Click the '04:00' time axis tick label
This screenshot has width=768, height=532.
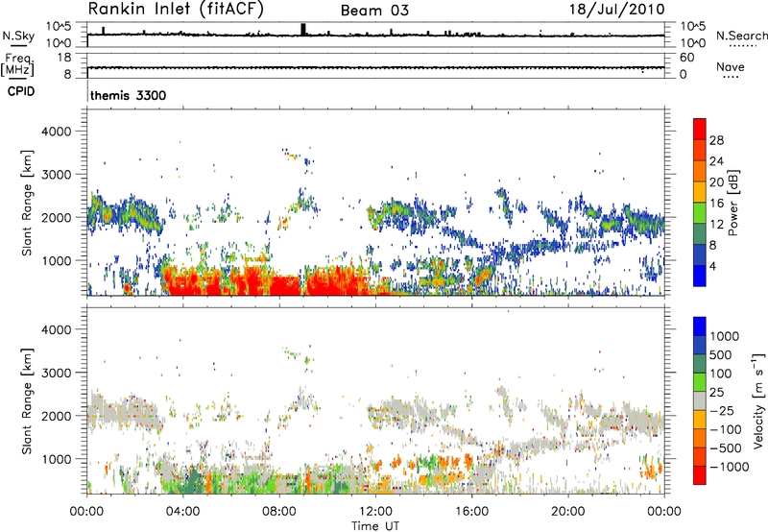pyautogui.click(x=183, y=512)
